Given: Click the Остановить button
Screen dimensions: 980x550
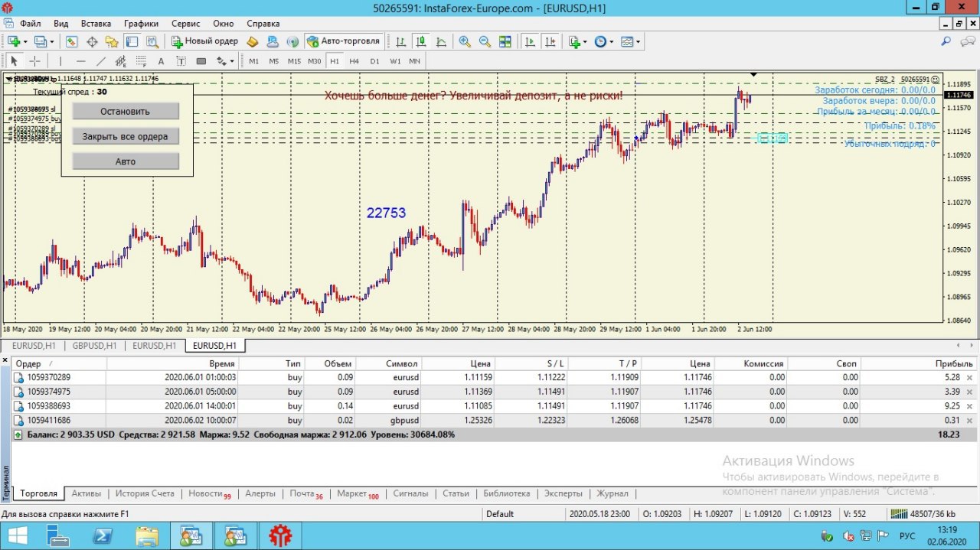Looking at the screenshot, I should pos(126,112).
